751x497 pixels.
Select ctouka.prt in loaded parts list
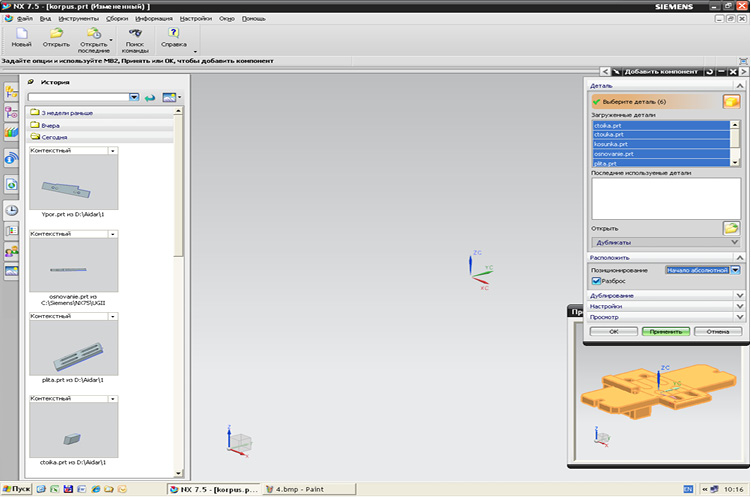pyautogui.click(x=661, y=135)
